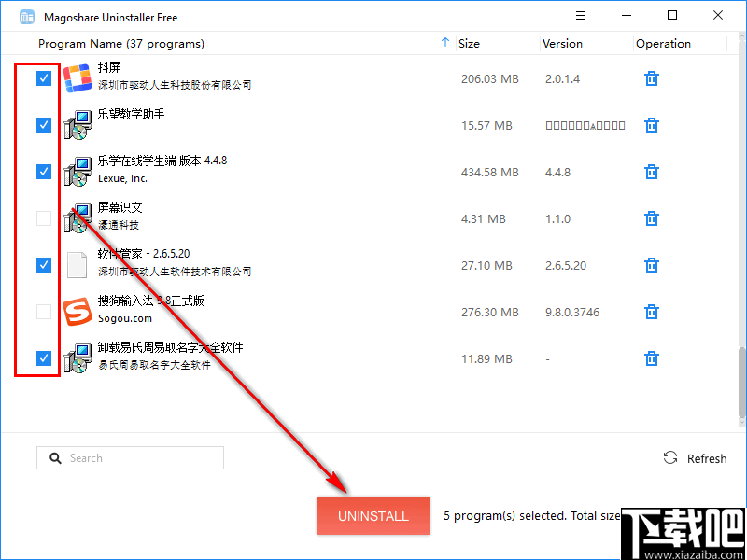
Task: Click the Sogou application icon
Action: click(x=77, y=311)
